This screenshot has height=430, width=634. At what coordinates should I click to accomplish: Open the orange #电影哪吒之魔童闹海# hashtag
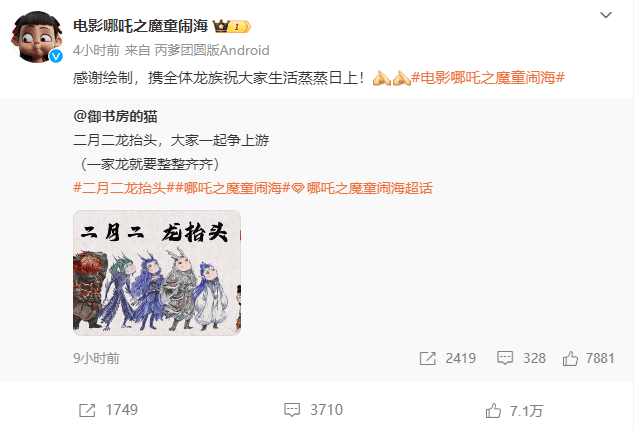point(488,78)
